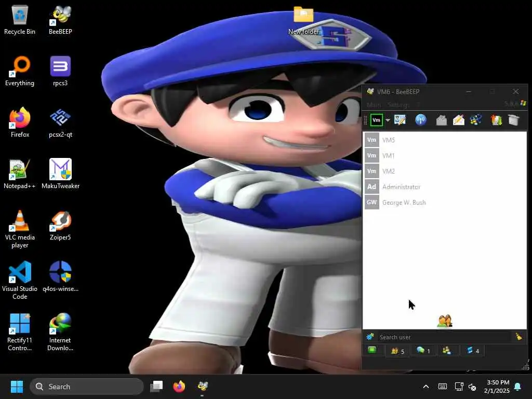Select the VLC media player desktop icon
This screenshot has width=532, height=399.
coord(20,229)
